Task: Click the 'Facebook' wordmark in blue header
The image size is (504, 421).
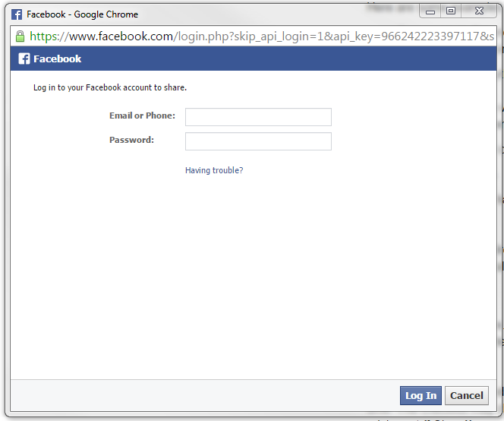Action: coord(57,59)
